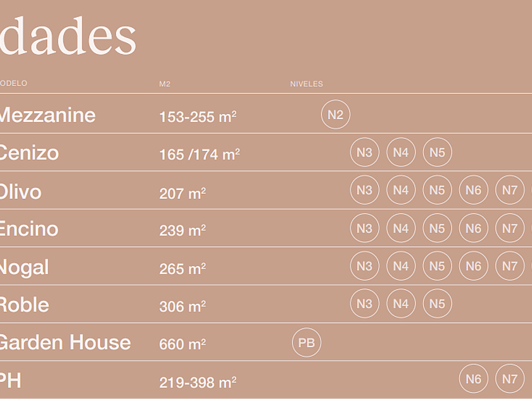Image resolution: width=532 pixels, height=399 pixels.
Task: Choose the N7 badge in the PH row
Action: [510, 379]
